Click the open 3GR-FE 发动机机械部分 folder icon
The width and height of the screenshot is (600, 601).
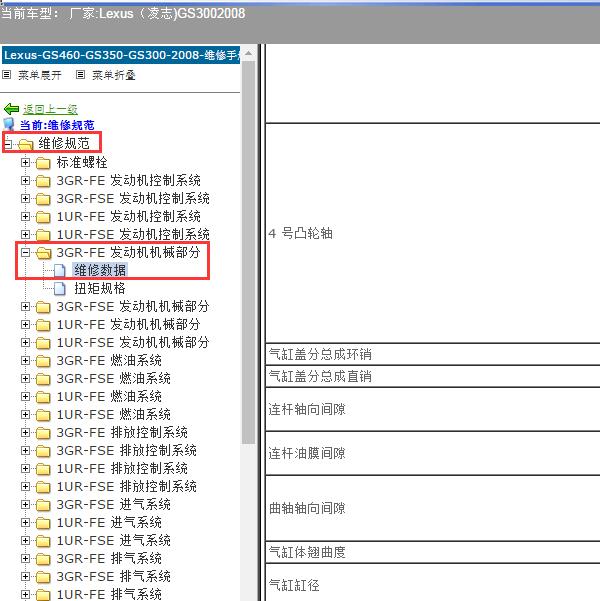tap(43, 253)
